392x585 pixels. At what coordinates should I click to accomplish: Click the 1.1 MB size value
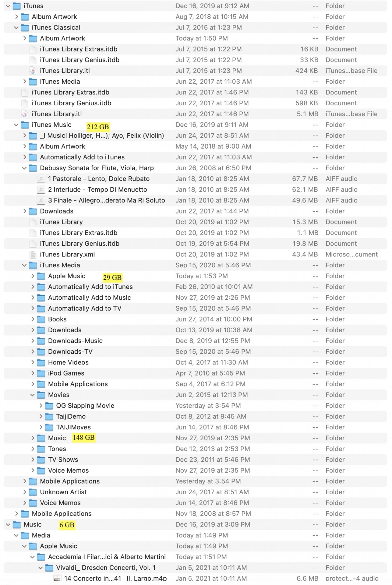[308, 233]
